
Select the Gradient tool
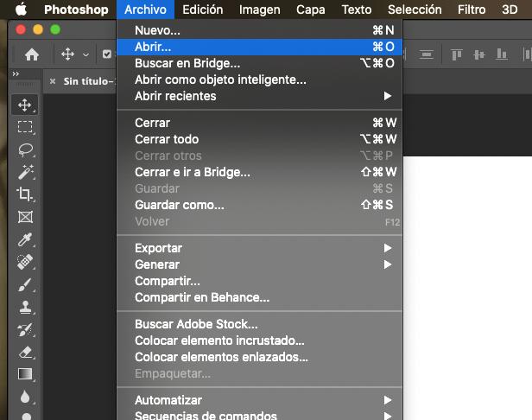(x=25, y=374)
